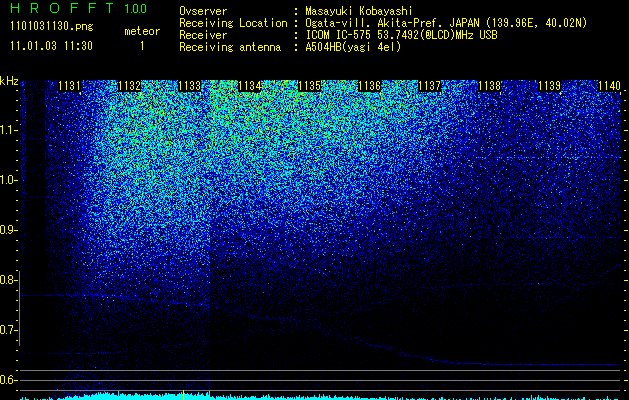Click the 1139 time marker
This screenshot has height=400, width=629.
549,86
